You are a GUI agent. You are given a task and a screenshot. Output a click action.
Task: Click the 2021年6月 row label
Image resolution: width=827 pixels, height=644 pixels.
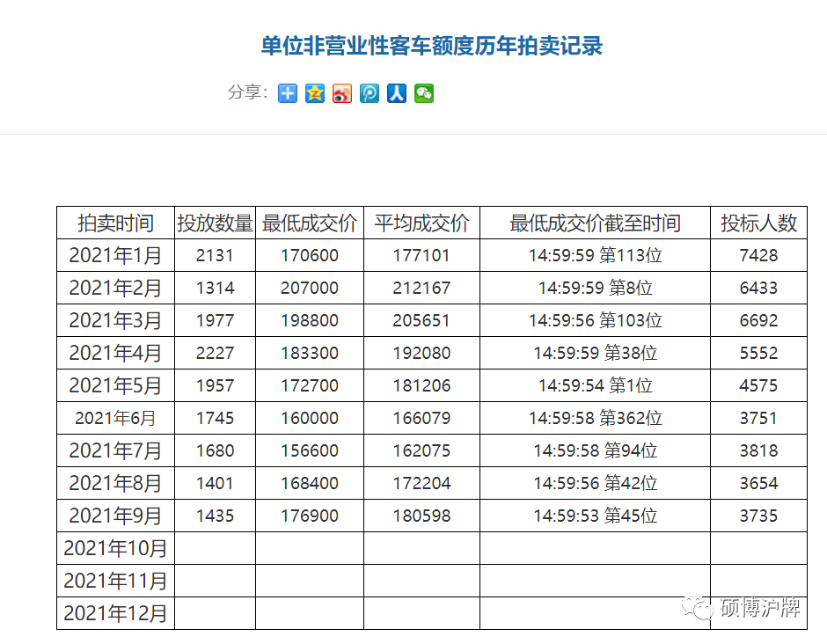coord(115,419)
